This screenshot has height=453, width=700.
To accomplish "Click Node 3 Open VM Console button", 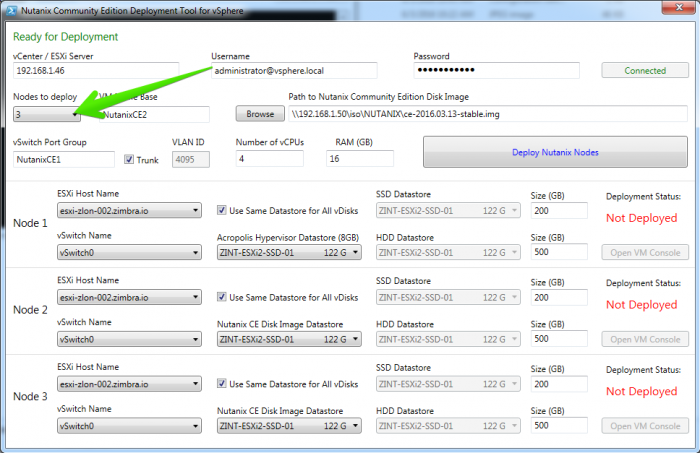I will coord(645,426).
